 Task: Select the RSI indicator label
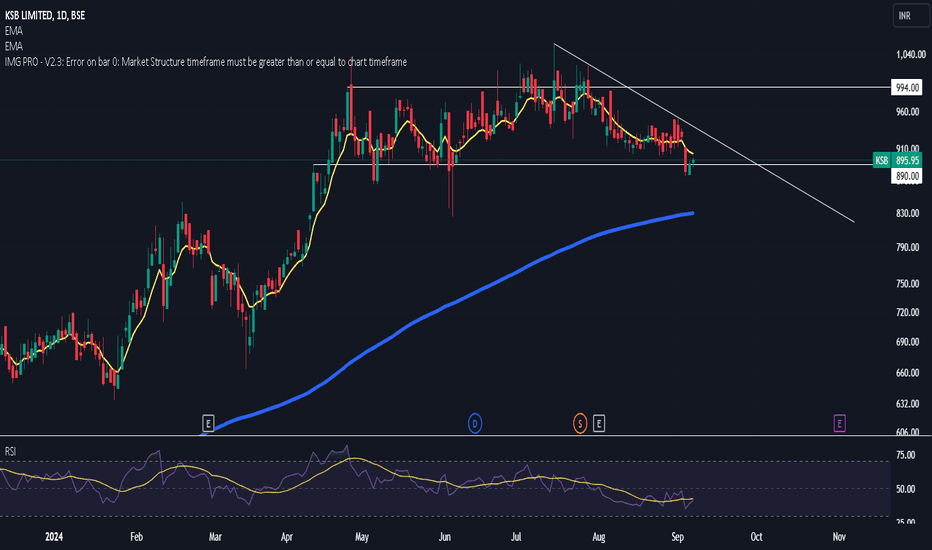tap(10, 451)
